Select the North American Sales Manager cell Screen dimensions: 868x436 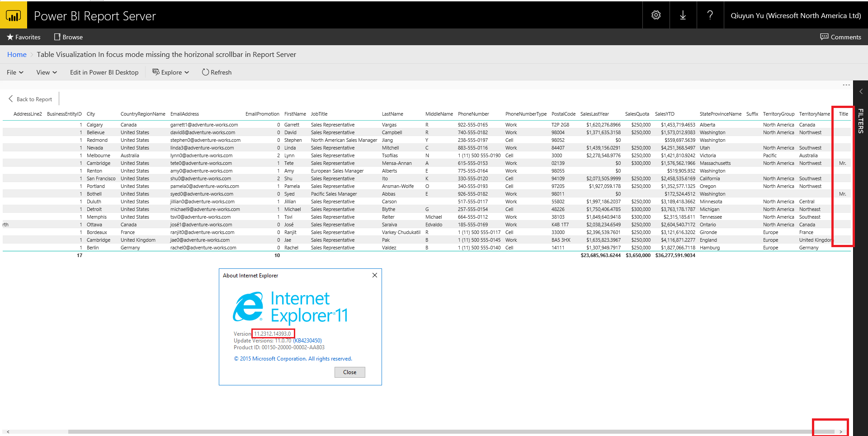click(x=344, y=140)
